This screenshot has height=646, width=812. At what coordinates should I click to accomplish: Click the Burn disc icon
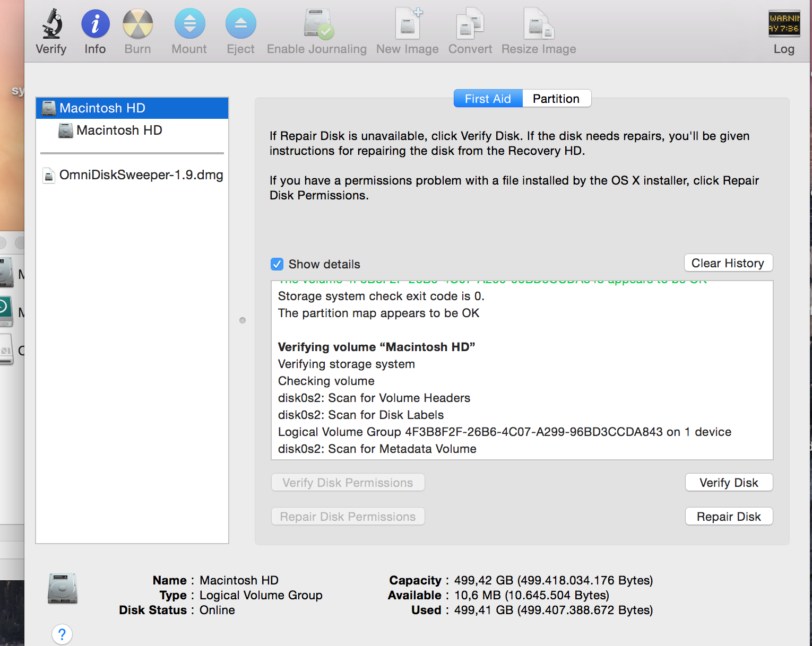[x=138, y=24]
